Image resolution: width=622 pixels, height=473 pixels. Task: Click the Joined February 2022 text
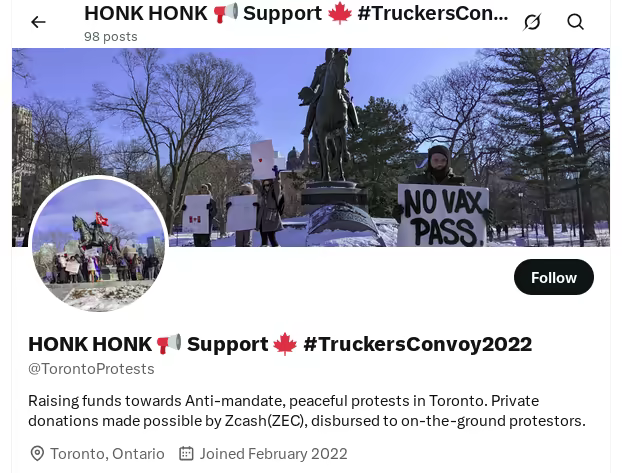tap(273, 454)
